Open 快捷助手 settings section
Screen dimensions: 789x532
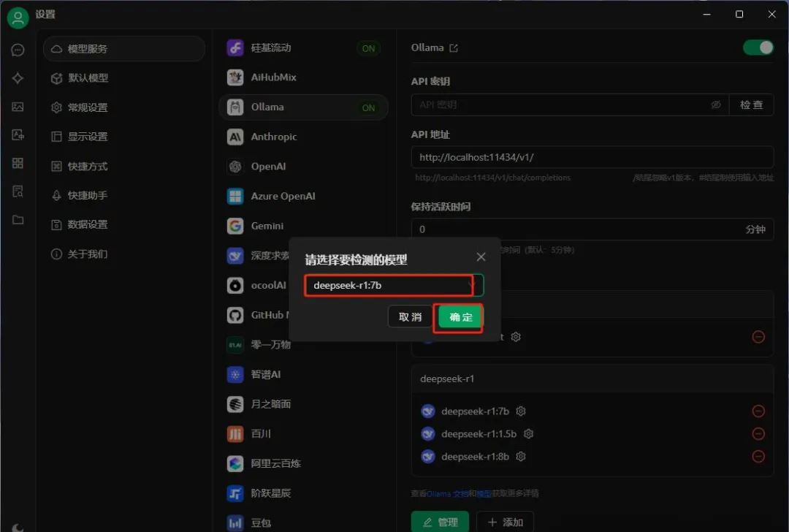tap(124, 195)
